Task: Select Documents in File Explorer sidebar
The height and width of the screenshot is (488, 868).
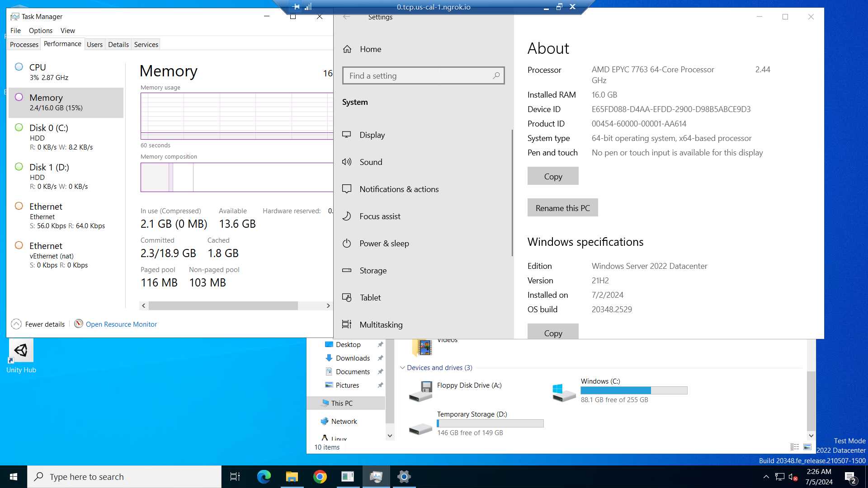Action: point(353,371)
